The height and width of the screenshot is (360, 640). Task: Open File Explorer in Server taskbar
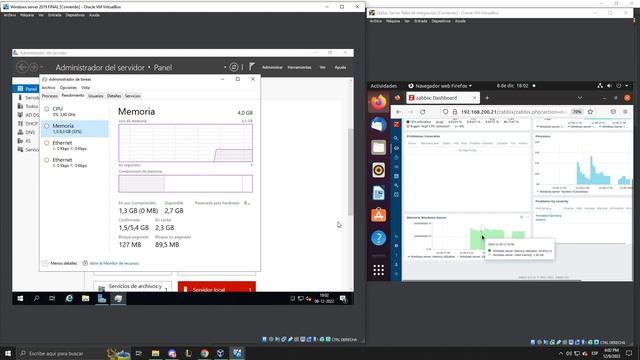point(85,299)
